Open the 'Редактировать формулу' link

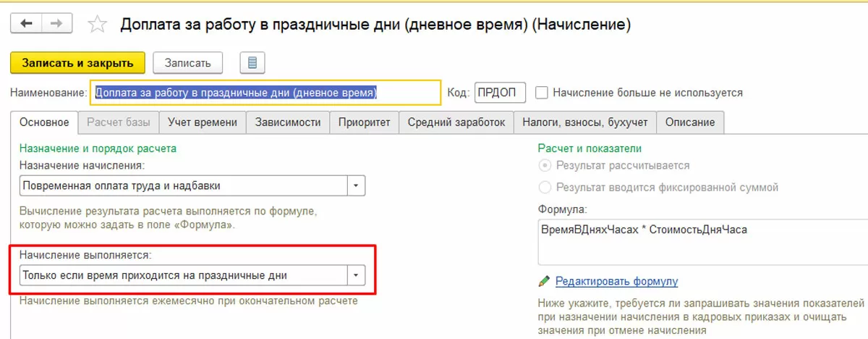click(616, 281)
